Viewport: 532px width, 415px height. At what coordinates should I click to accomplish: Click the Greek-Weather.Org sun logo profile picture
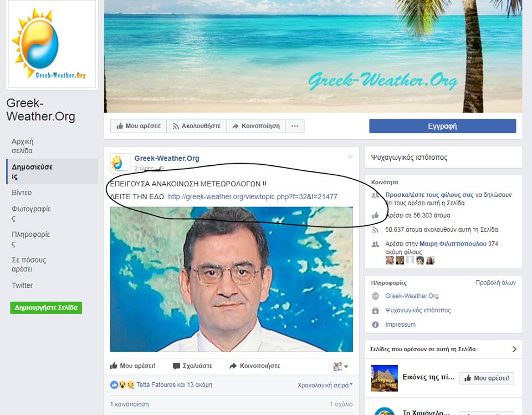click(52, 44)
